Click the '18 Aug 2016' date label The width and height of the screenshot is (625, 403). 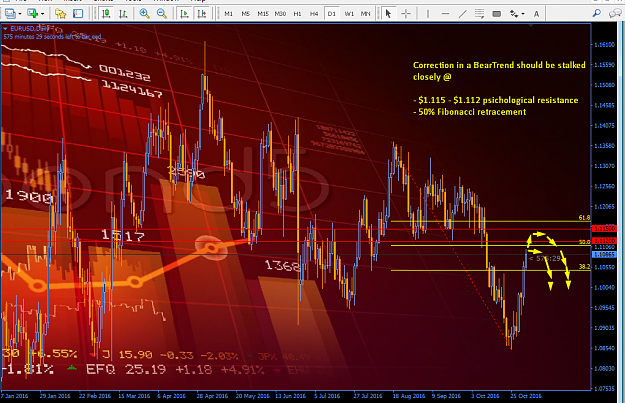pyautogui.click(x=409, y=396)
